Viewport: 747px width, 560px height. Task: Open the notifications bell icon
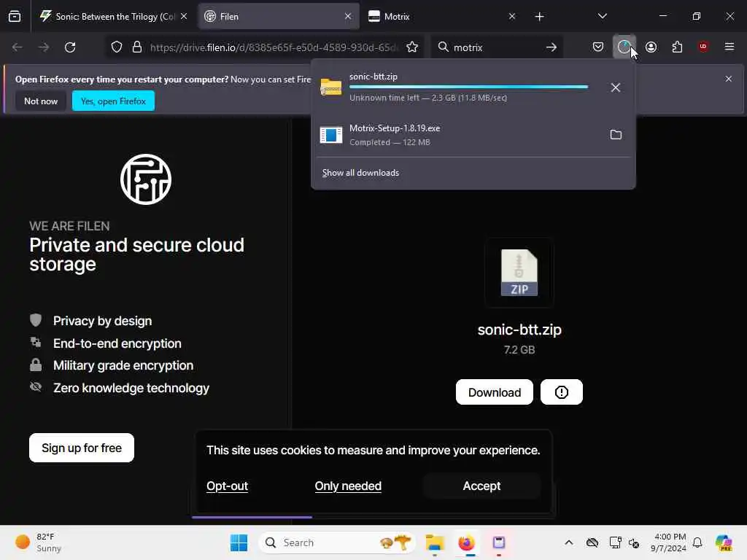click(697, 542)
